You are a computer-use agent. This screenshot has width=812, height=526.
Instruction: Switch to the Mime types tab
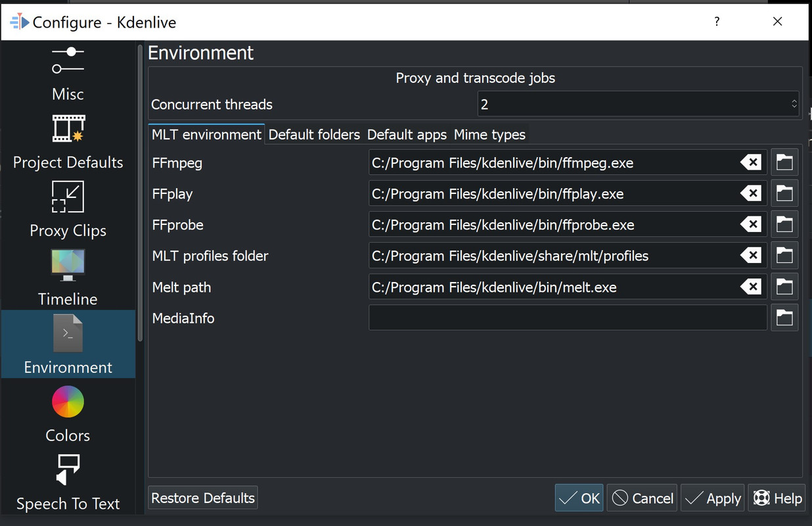(489, 134)
